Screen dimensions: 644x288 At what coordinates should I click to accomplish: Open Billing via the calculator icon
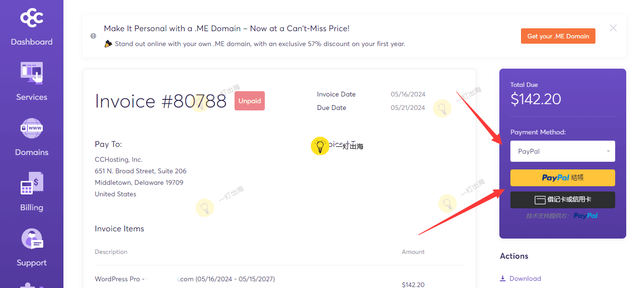pyautogui.click(x=32, y=183)
